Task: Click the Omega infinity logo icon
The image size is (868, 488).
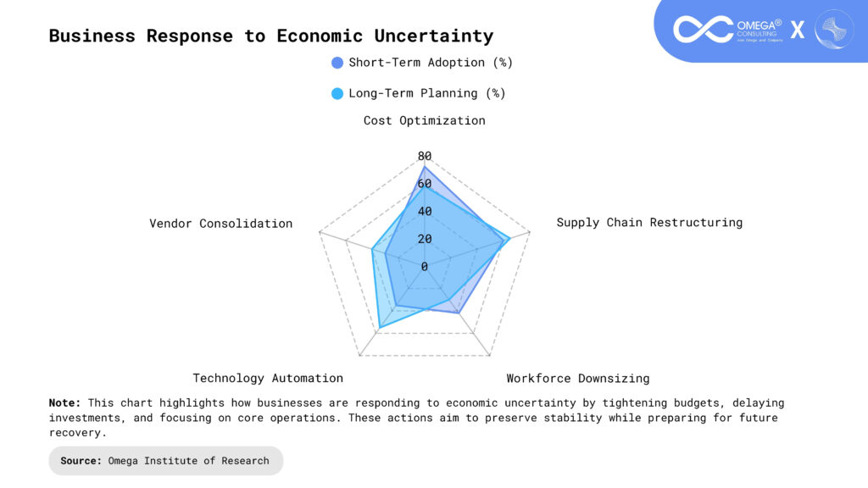Action: coord(703,30)
